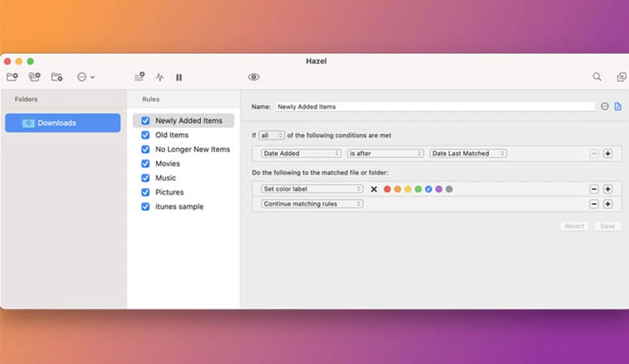Open the 'is after' operator dropdown
The image size is (629, 364).
tap(385, 153)
